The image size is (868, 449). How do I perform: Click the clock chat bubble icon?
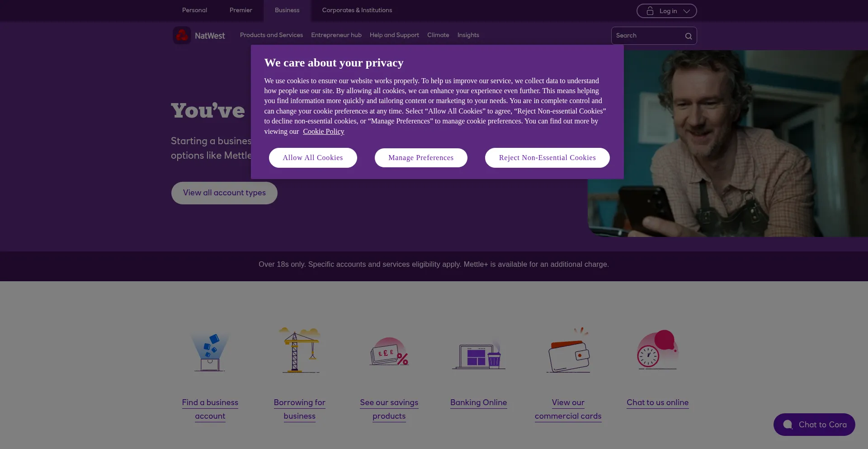click(x=658, y=349)
